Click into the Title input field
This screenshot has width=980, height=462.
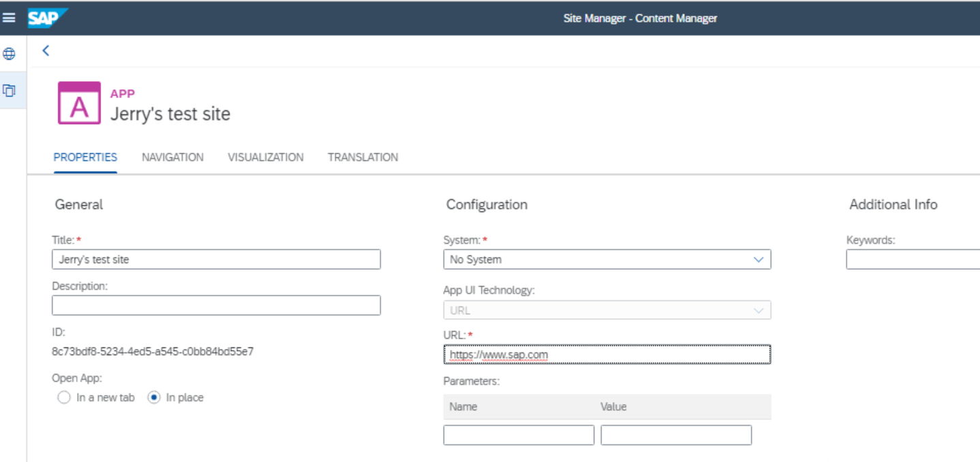pos(216,260)
